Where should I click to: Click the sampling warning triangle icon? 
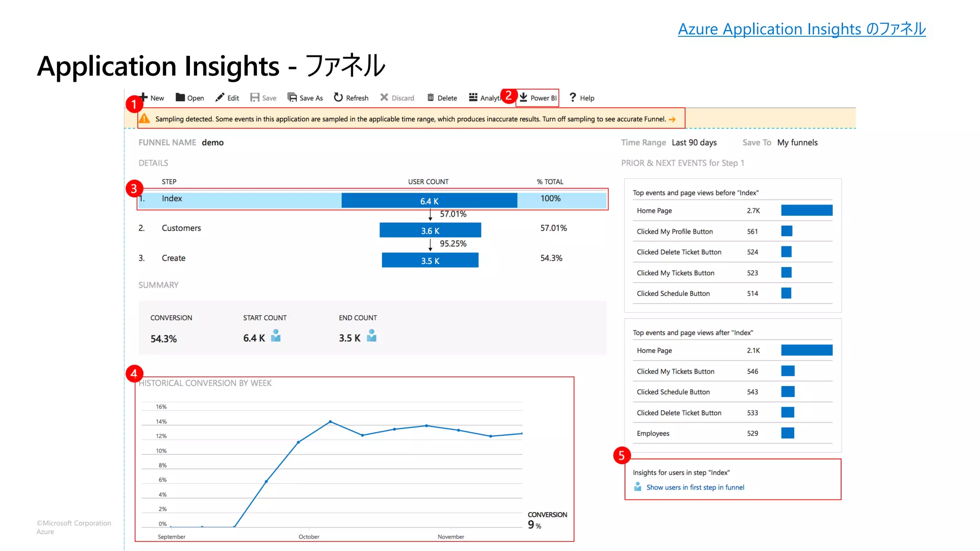click(145, 119)
